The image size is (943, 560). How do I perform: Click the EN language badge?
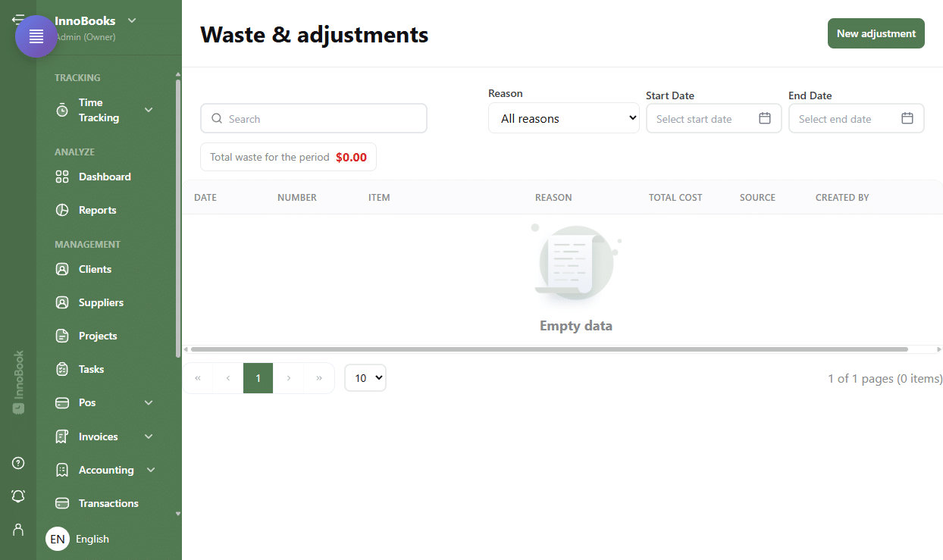pos(58,539)
